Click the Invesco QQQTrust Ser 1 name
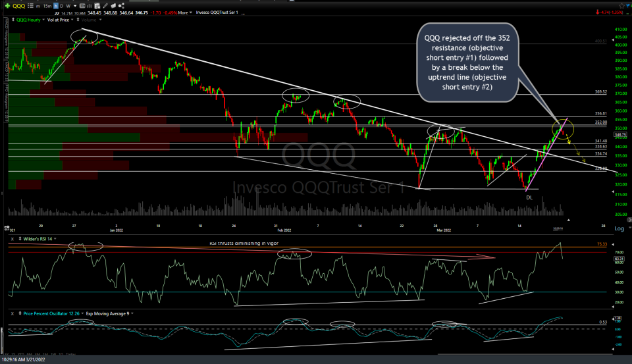The width and height of the screenshot is (632, 364). [217, 13]
